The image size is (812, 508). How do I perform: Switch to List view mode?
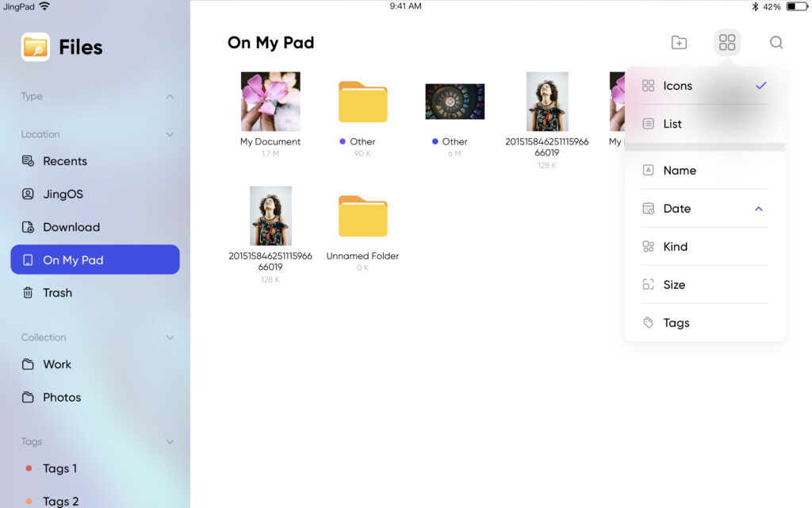pos(672,124)
